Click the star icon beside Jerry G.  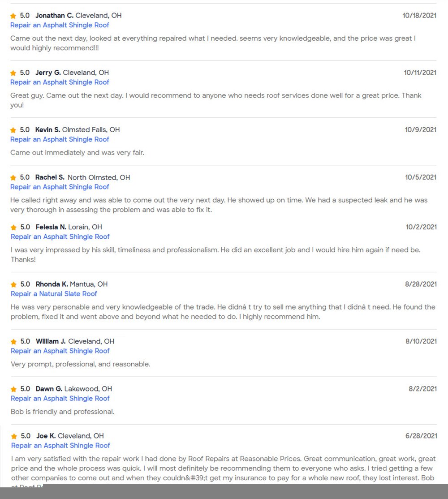click(x=13, y=73)
